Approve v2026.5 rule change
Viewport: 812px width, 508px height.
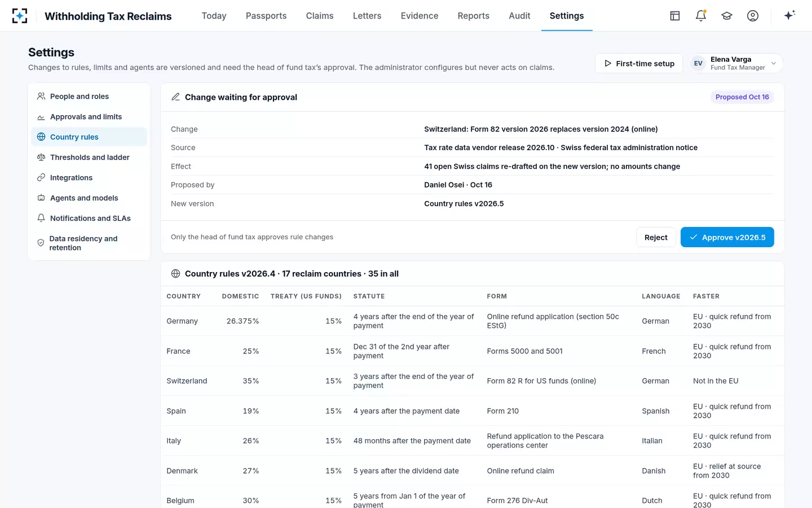727,238
